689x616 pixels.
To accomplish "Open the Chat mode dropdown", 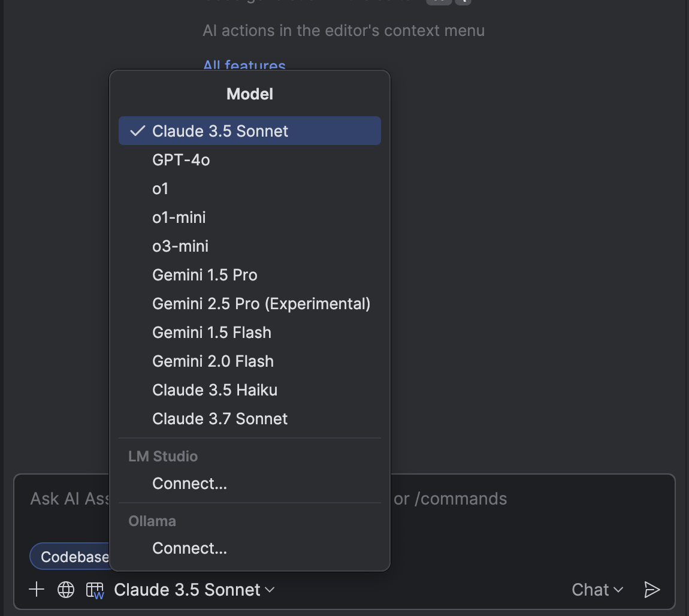I will 597,590.
